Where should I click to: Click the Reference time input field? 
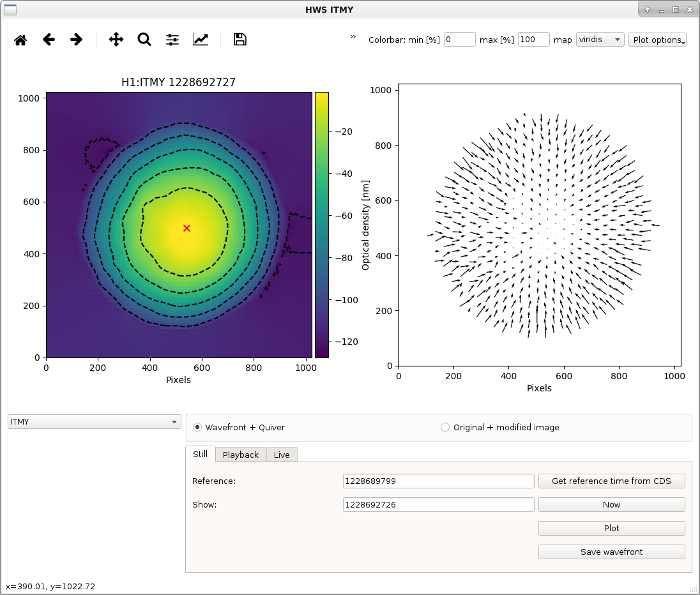pos(438,481)
